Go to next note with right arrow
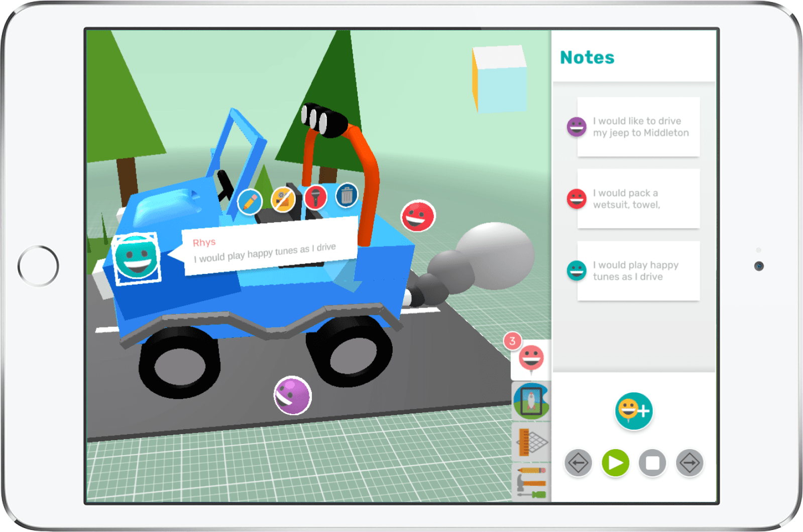This screenshot has width=803, height=532. (x=690, y=462)
